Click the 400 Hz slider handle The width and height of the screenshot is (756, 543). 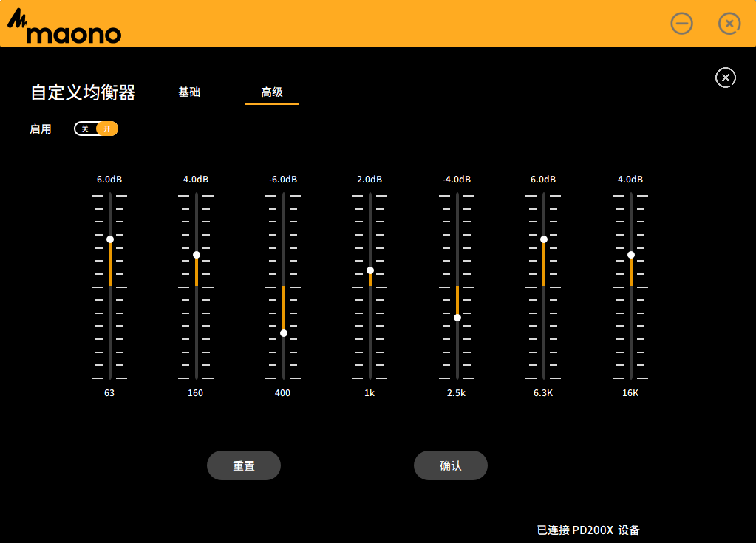284,333
